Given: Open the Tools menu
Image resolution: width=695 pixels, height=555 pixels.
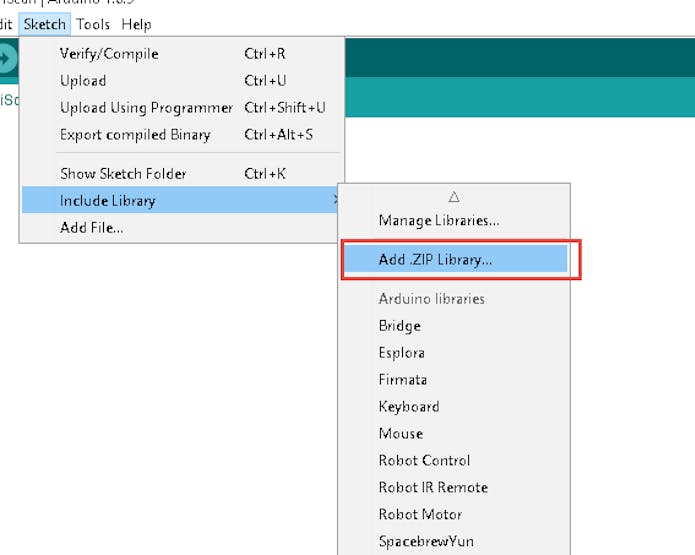Looking at the screenshot, I should point(93,24).
